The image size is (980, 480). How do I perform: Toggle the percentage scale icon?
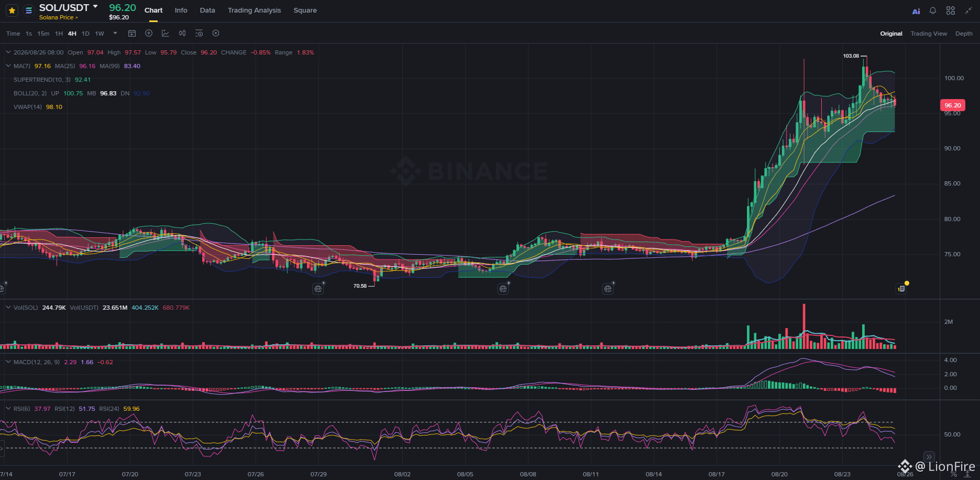954,475
